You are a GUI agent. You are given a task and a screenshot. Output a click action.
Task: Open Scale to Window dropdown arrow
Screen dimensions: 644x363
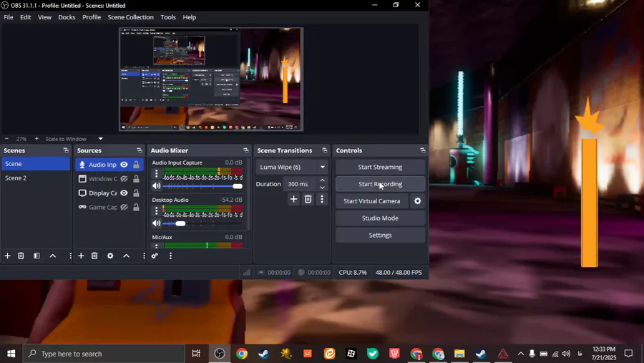pyautogui.click(x=100, y=139)
